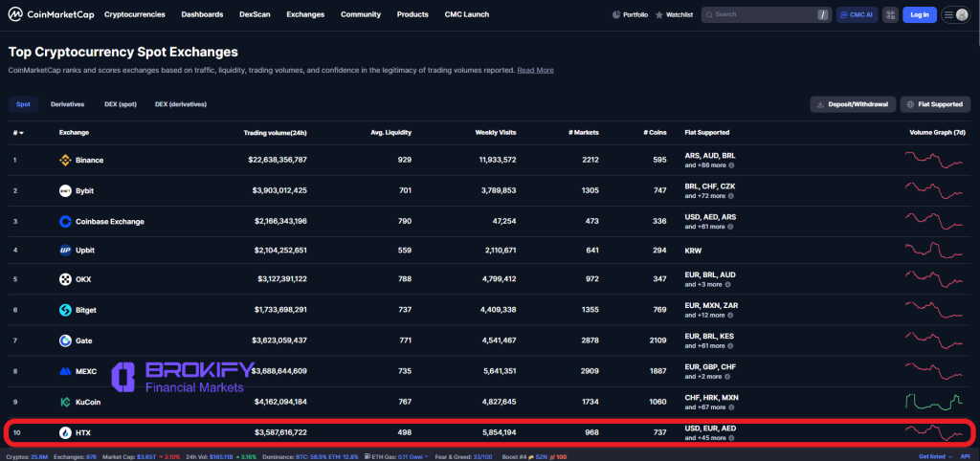Open the Exchanges menu in top navigation
The width and height of the screenshot is (980, 461).
click(304, 15)
